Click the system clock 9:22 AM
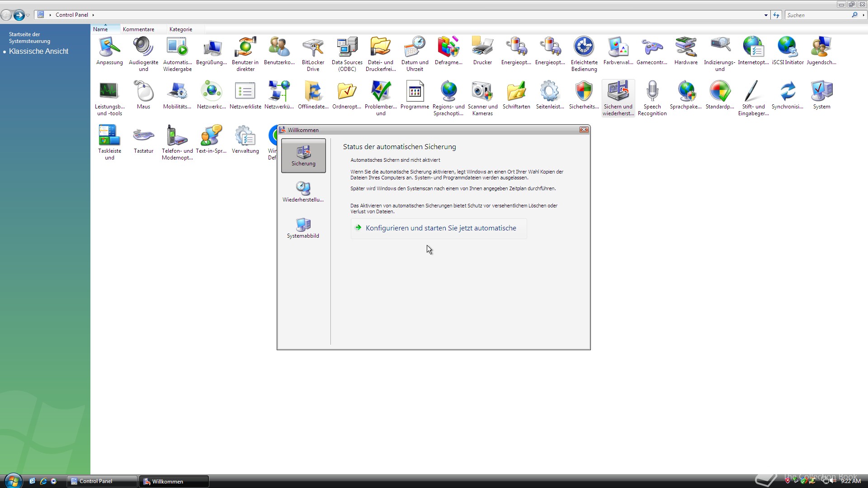The height and width of the screenshot is (488, 868). [x=850, y=481]
